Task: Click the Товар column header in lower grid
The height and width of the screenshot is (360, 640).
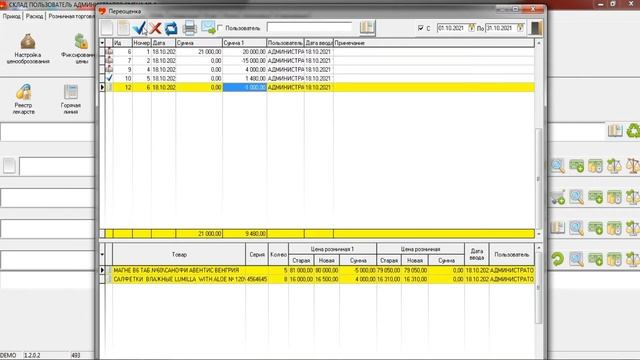Action: pyautogui.click(x=179, y=254)
